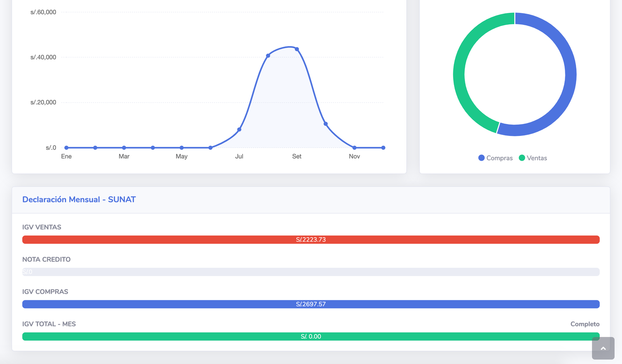Click the May data point on chart
This screenshot has width=622, height=364.
[182, 148]
